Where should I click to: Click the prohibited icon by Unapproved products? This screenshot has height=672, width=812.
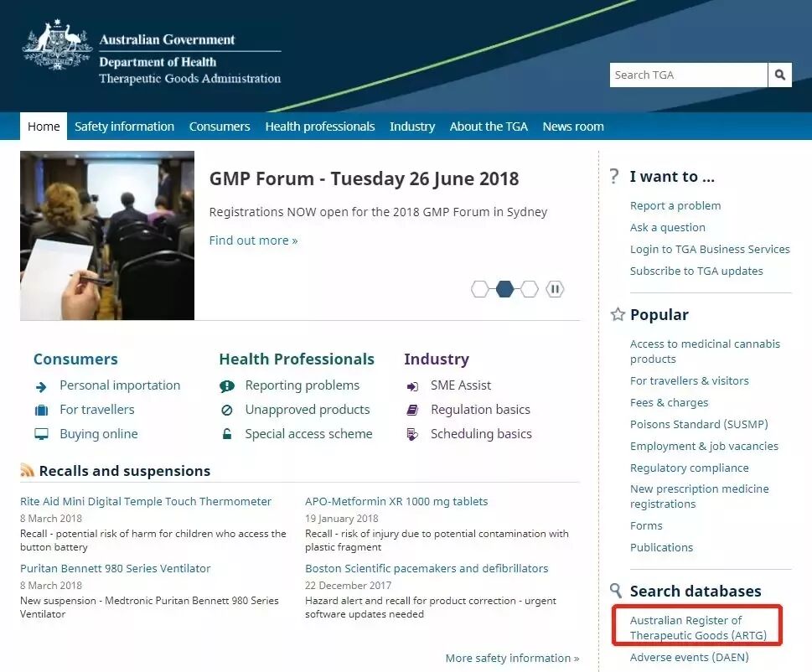click(x=227, y=410)
